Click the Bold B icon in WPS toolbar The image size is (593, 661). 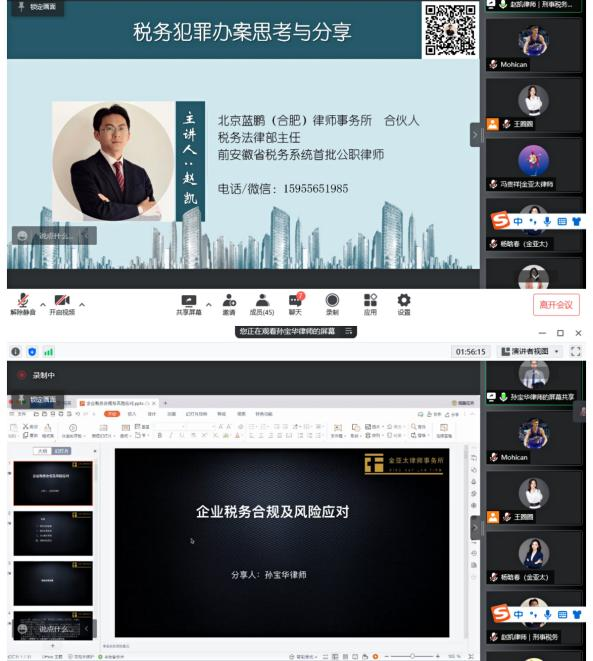160,435
